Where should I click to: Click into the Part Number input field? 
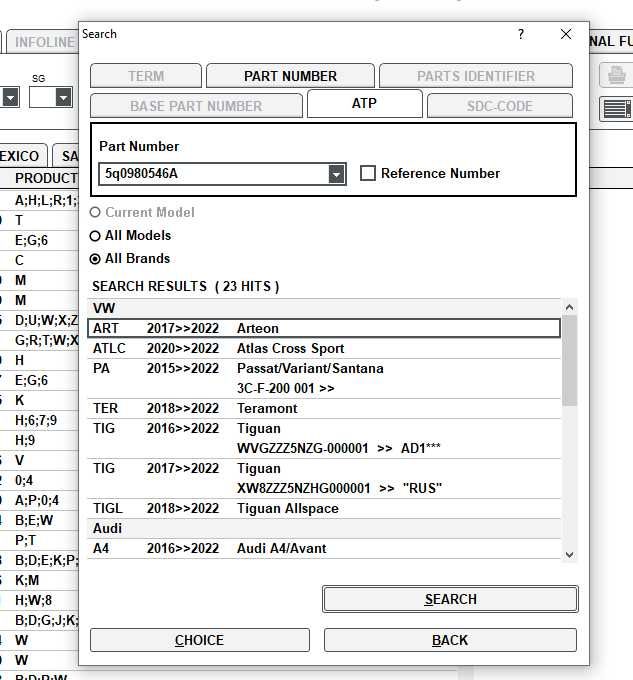click(x=215, y=174)
